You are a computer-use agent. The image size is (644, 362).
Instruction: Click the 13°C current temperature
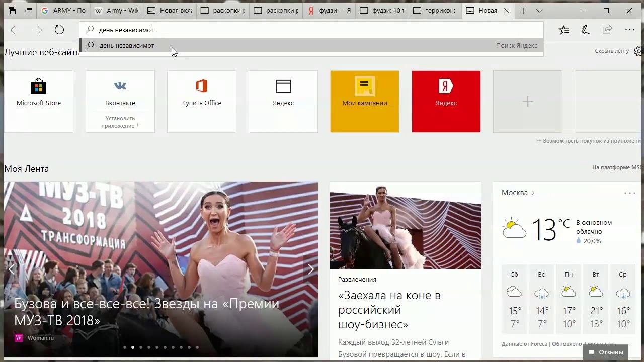pos(550,230)
